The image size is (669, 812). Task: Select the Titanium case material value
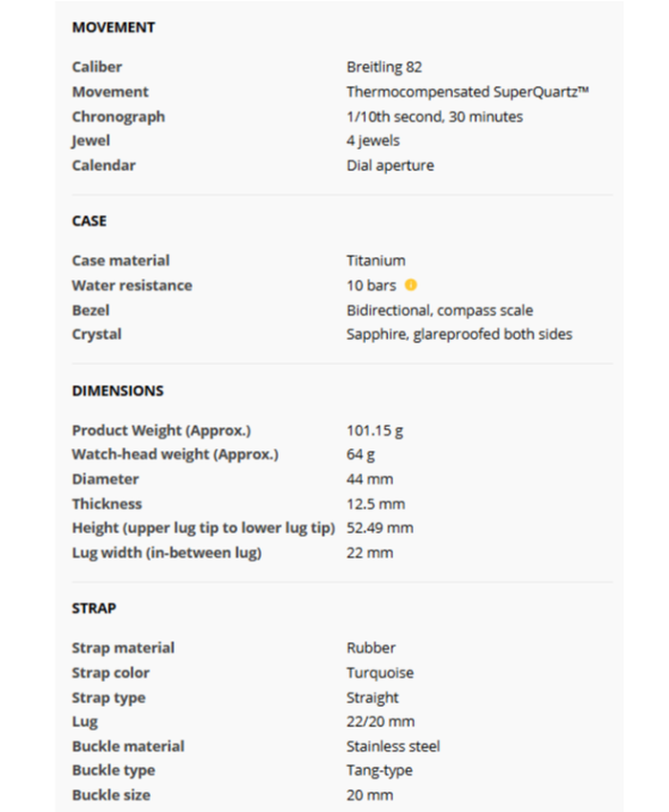click(x=376, y=261)
